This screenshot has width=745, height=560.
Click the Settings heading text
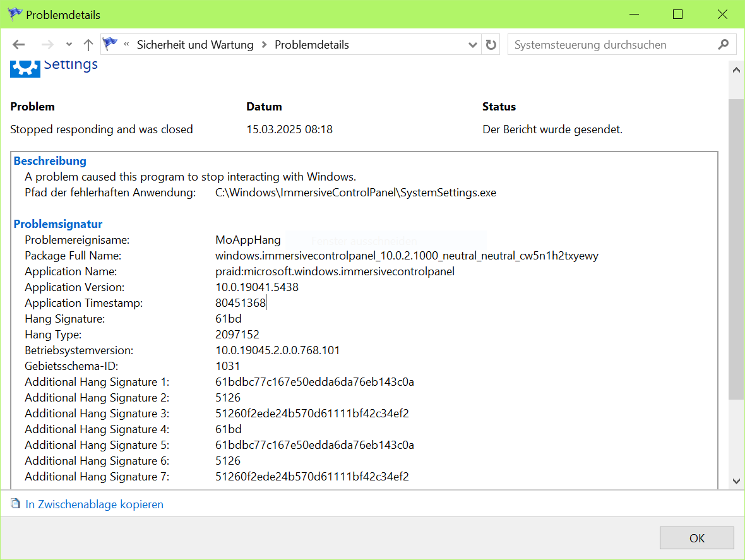[71, 65]
